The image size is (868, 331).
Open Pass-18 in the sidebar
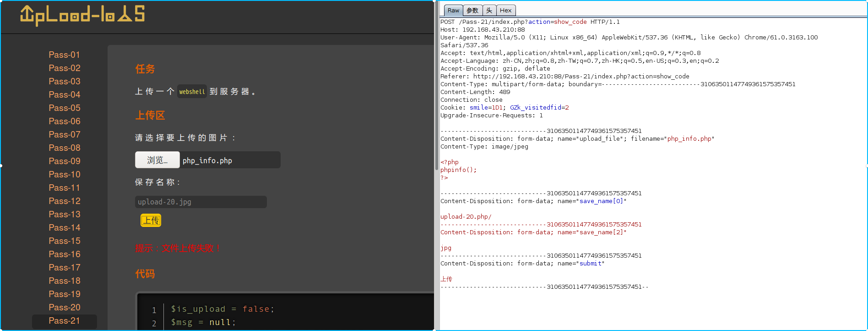tap(65, 281)
